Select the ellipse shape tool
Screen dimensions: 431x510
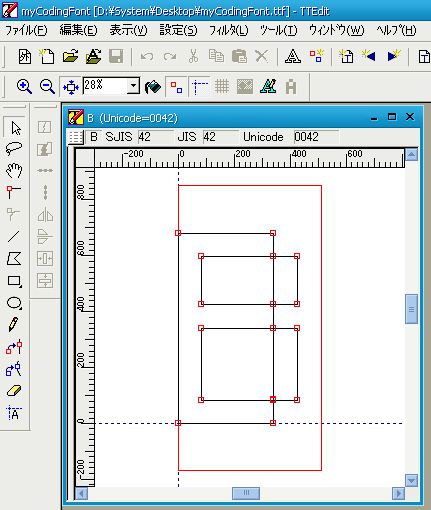pyautogui.click(x=14, y=303)
